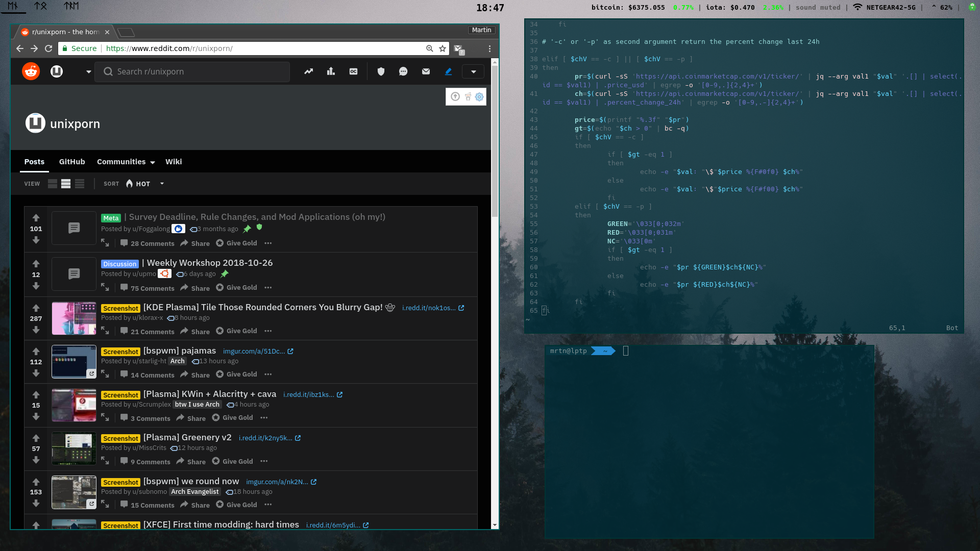
Task: Click the create post pencil icon
Action: pyautogui.click(x=448, y=71)
